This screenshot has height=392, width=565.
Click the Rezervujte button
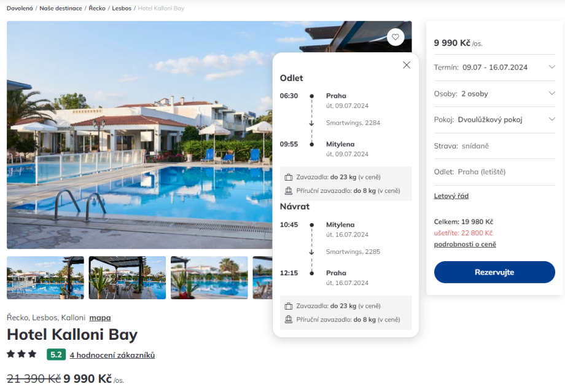coord(494,272)
